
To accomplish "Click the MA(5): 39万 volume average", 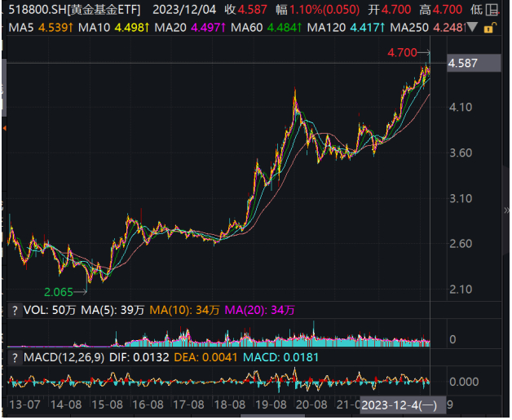I will coord(113,311).
